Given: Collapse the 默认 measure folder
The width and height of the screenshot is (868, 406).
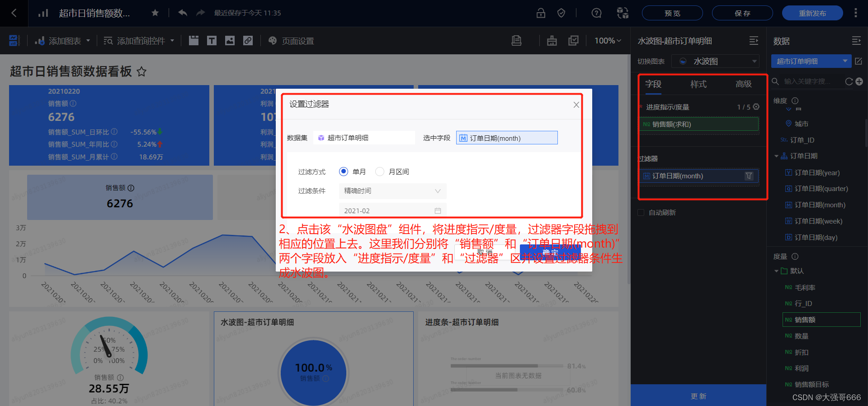Looking at the screenshot, I should point(776,271).
